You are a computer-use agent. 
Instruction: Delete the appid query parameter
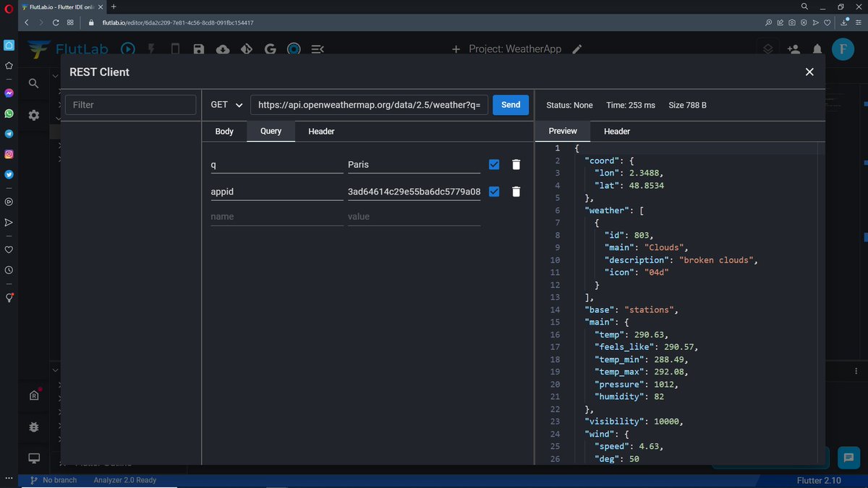[516, 192]
